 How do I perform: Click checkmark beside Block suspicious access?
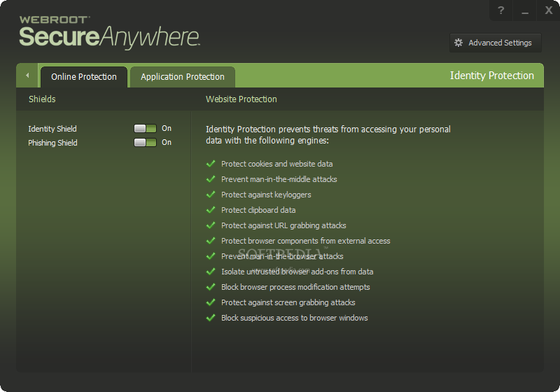[211, 317]
